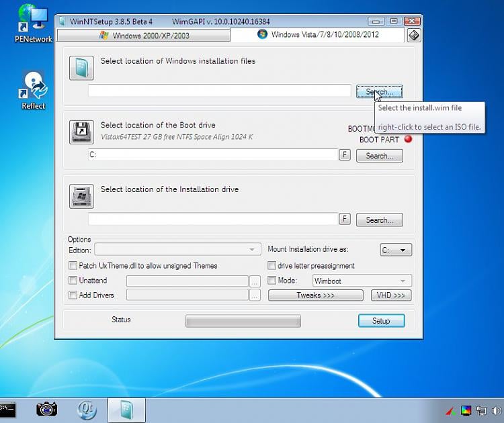Switch to Windows Vista/7/8/10/2008/2012 tab

[x=318, y=35]
